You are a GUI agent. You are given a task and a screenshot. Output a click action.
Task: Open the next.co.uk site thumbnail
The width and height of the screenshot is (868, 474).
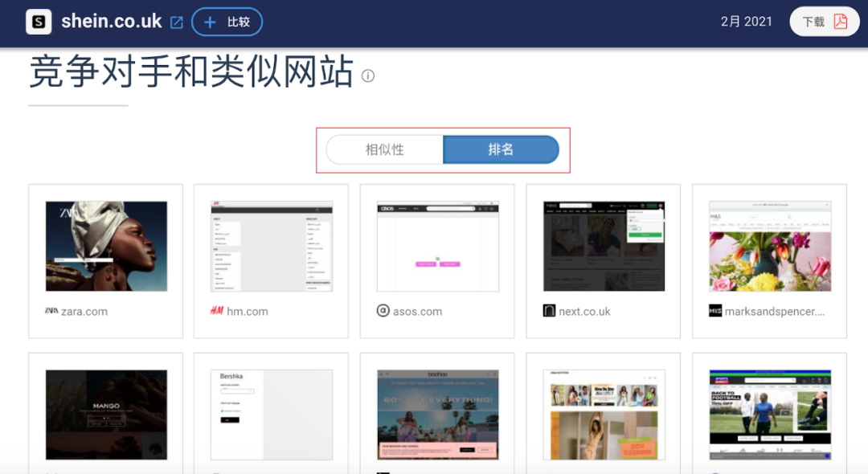(x=604, y=246)
